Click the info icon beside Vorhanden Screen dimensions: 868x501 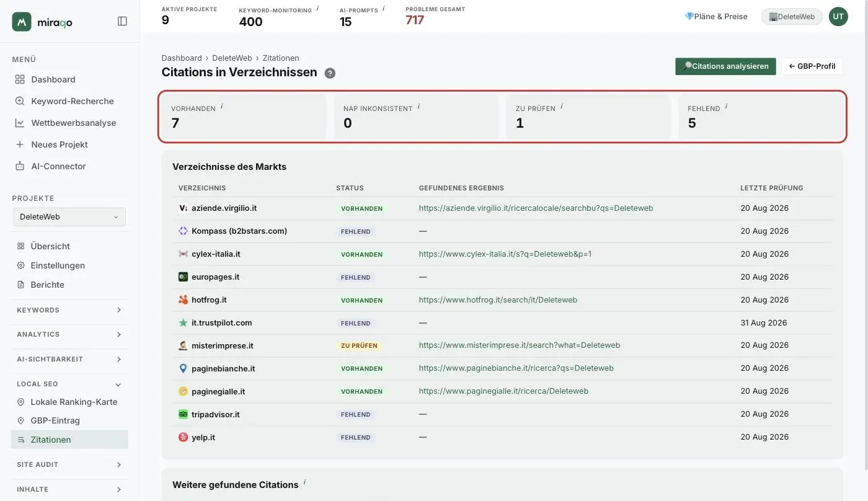[221, 106]
